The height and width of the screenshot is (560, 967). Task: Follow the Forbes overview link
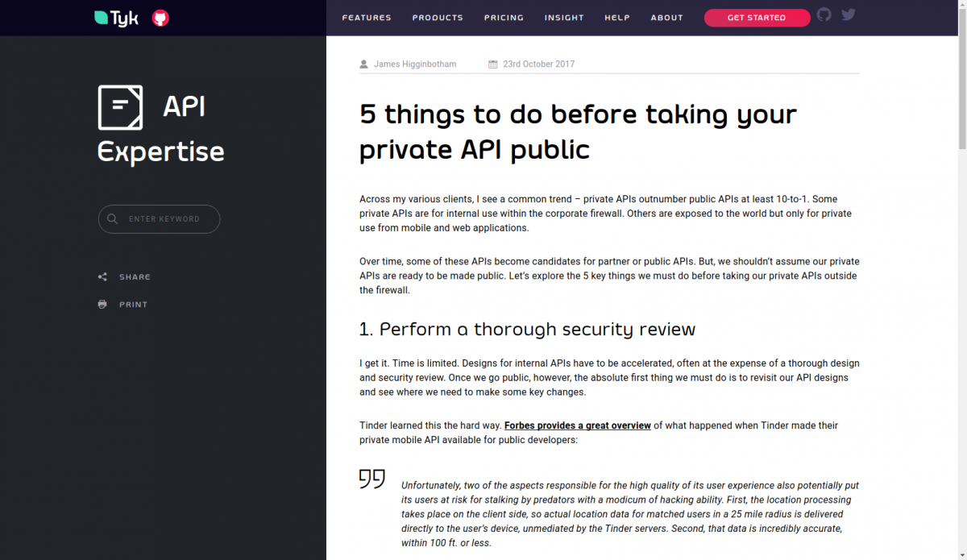coord(577,425)
